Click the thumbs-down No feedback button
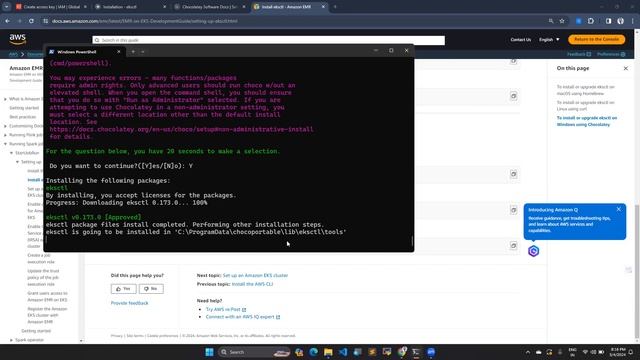 tap(151, 289)
